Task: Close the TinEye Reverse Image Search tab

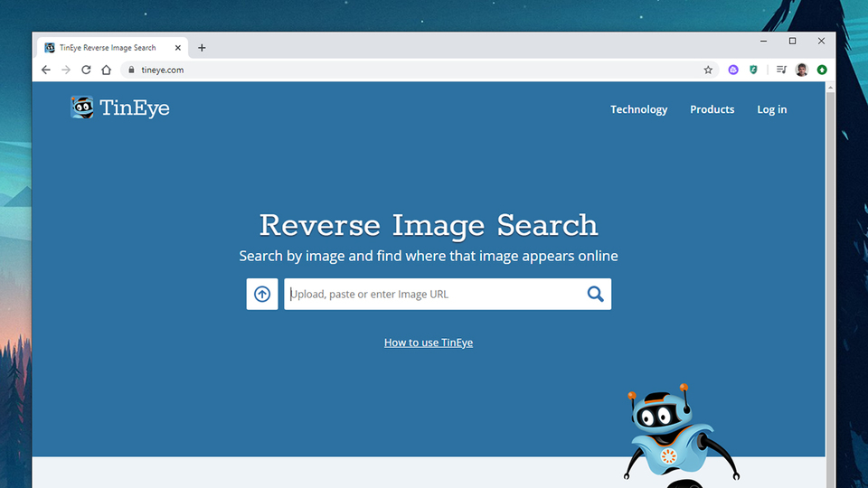Action: pyautogui.click(x=178, y=48)
